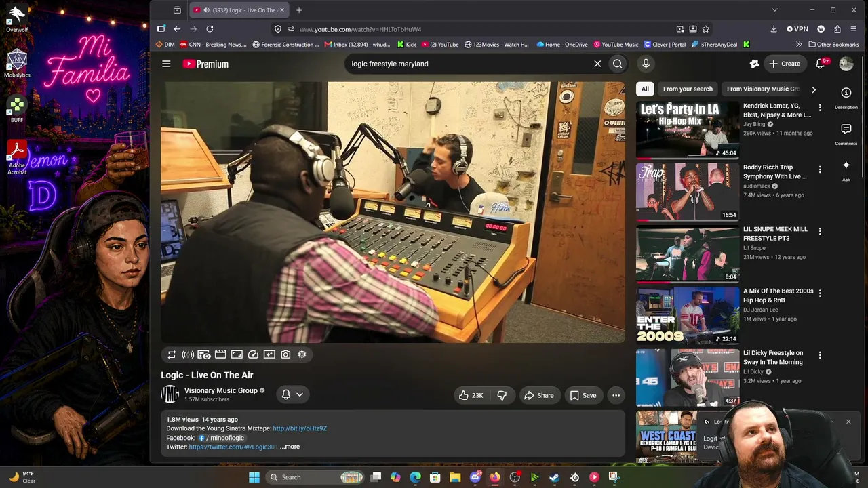Image resolution: width=868 pixels, height=488 pixels.
Task: Save the video to a playlist
Action: tap(583, 395)
